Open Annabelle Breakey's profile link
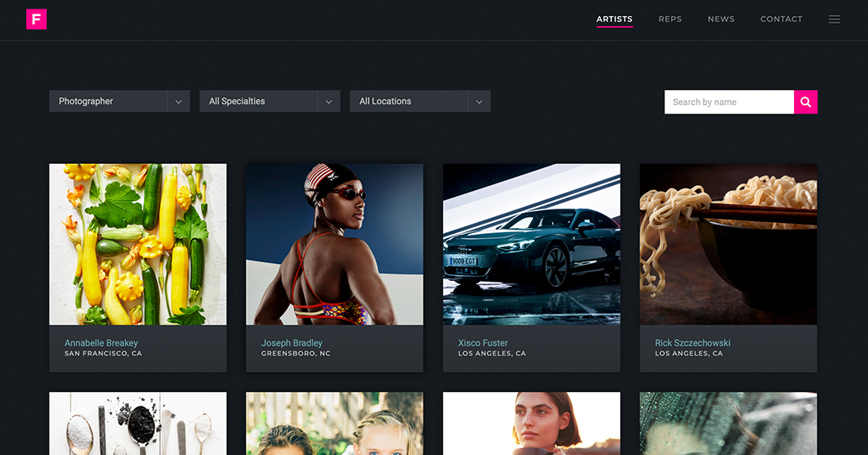The image size is (868, 455). (101, 343)
